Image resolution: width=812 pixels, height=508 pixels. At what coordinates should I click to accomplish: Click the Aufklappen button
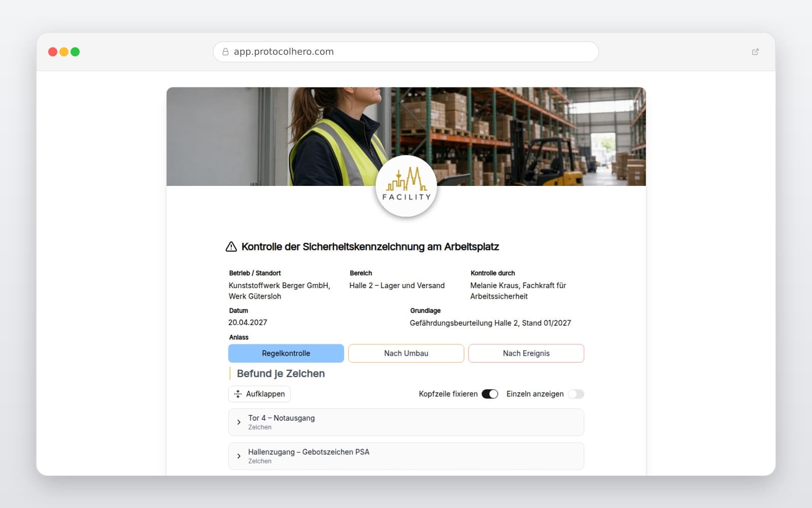point(259,394)
